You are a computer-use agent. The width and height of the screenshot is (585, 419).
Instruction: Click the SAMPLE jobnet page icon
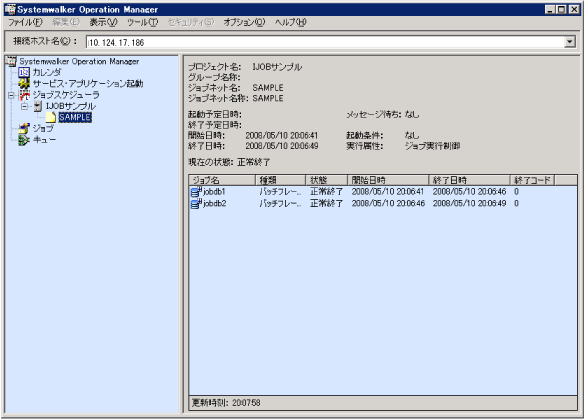[x=51, y=117]
